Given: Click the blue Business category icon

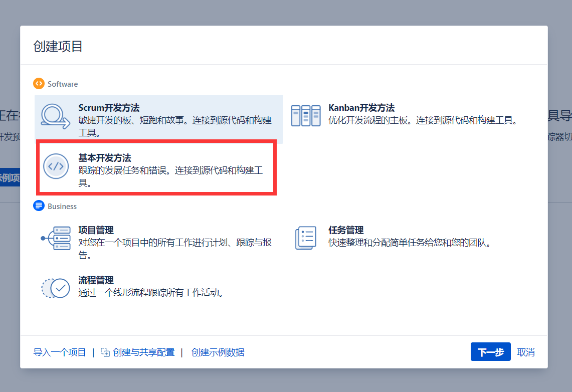Looking at the screenshot, I should point(39,206).
